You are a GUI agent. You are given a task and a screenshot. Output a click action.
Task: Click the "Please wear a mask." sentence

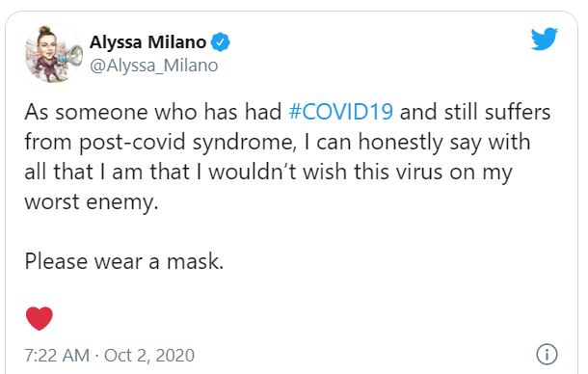[124, 261]
